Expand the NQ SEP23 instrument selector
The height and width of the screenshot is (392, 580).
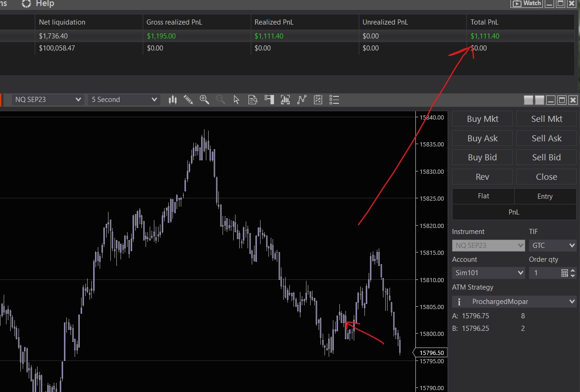click(48, 100)
